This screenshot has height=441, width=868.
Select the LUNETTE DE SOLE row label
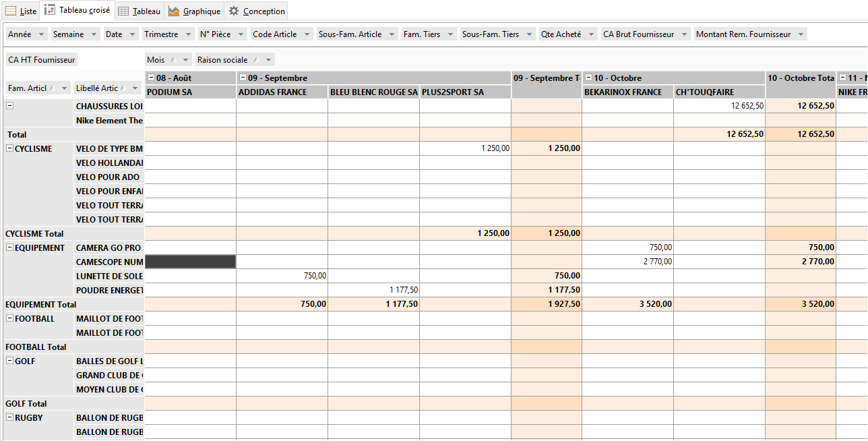pyautogui.click(x=109, y=276)
